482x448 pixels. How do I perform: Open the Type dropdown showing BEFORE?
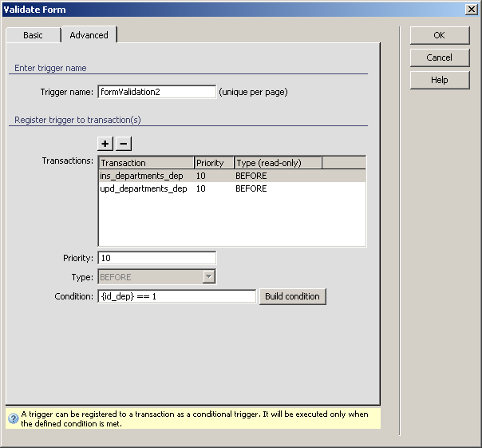point(208,277)
